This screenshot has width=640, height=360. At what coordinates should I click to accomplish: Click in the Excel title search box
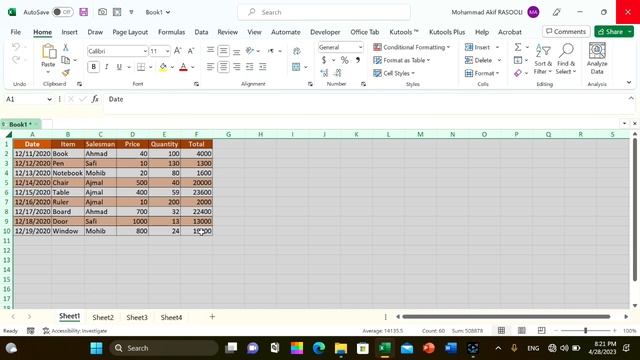tap(324, 12)
